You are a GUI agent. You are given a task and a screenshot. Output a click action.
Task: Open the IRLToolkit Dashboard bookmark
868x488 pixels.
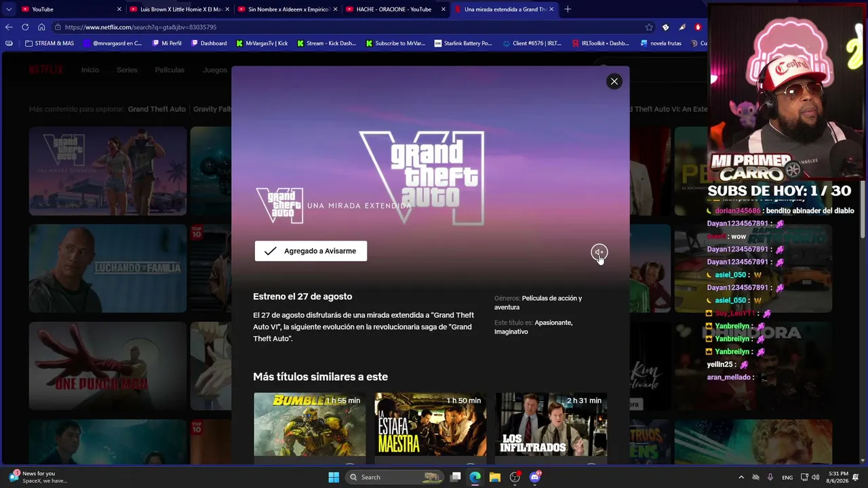point(601,43)
